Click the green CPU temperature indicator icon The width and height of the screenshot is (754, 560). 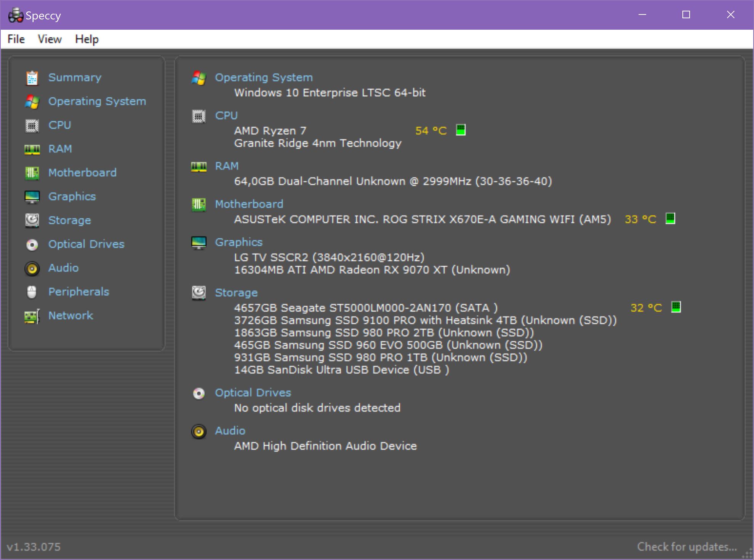point(461,130)
